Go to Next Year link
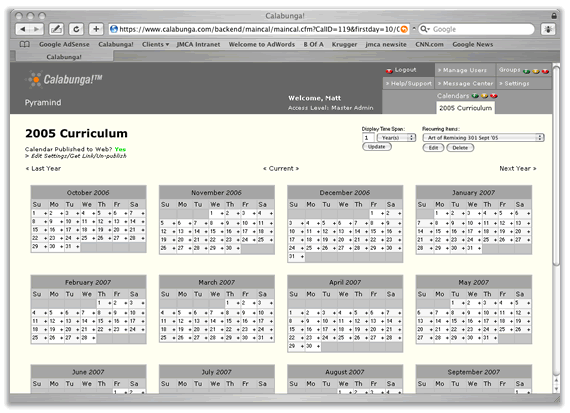This screenshot has width=570, height=413. point(518,168)
